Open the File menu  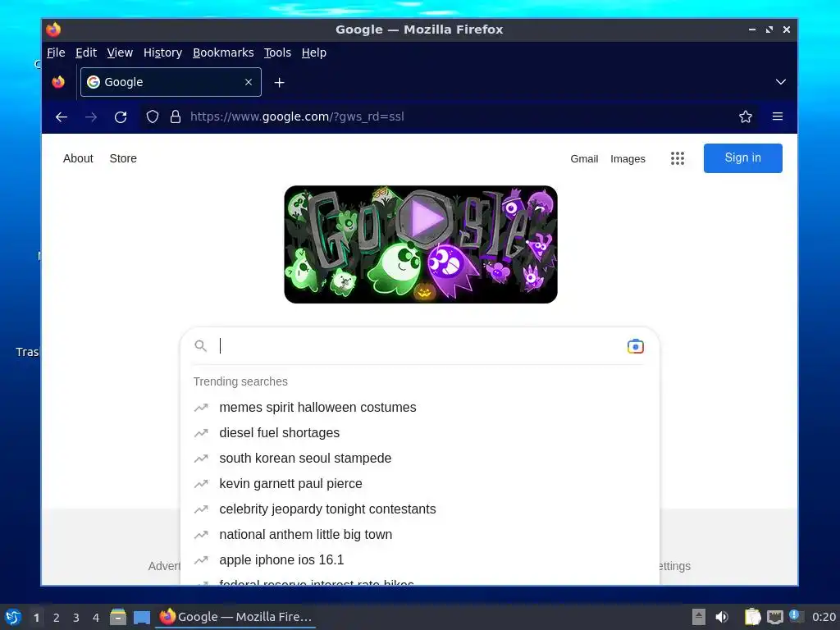tap(56, 52)
